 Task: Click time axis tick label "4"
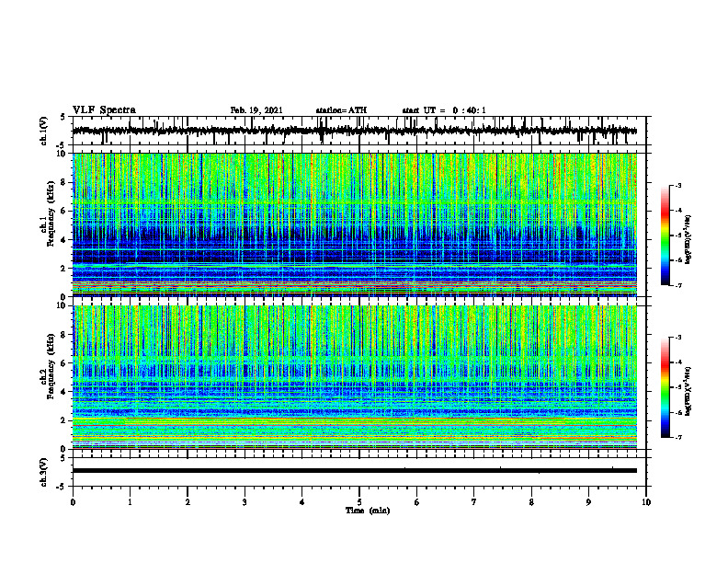pyautogui.click(x=302, y=502)
